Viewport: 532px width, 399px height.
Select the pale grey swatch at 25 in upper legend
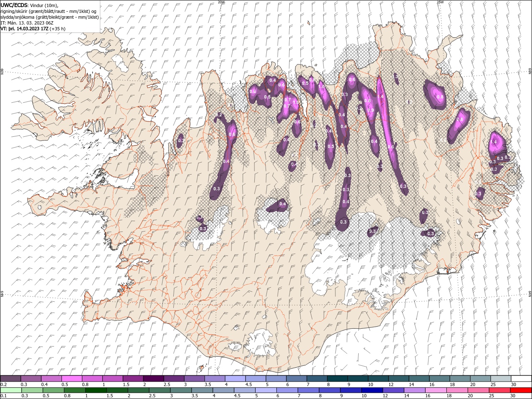[500, 379]
